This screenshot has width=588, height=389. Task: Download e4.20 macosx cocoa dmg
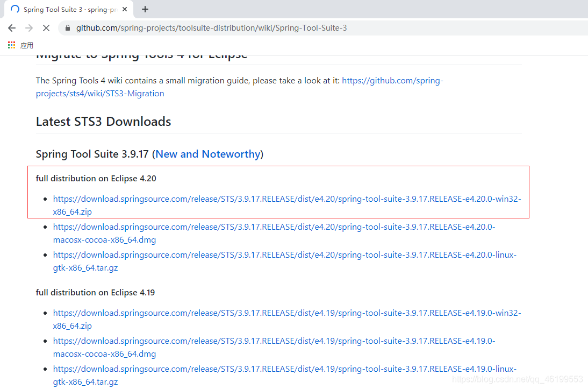pyautogui.click(x=274, y=233)
